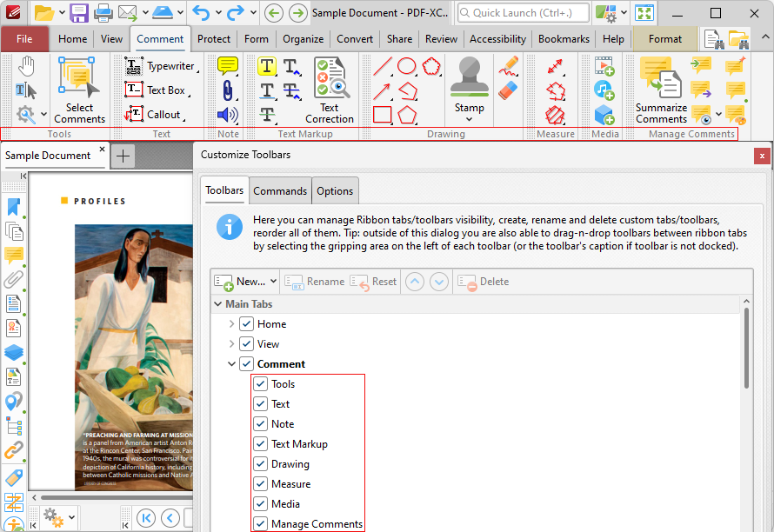The image size is (774, 532).
Task: Expand the Home tree node
Action: click(231, 324)
